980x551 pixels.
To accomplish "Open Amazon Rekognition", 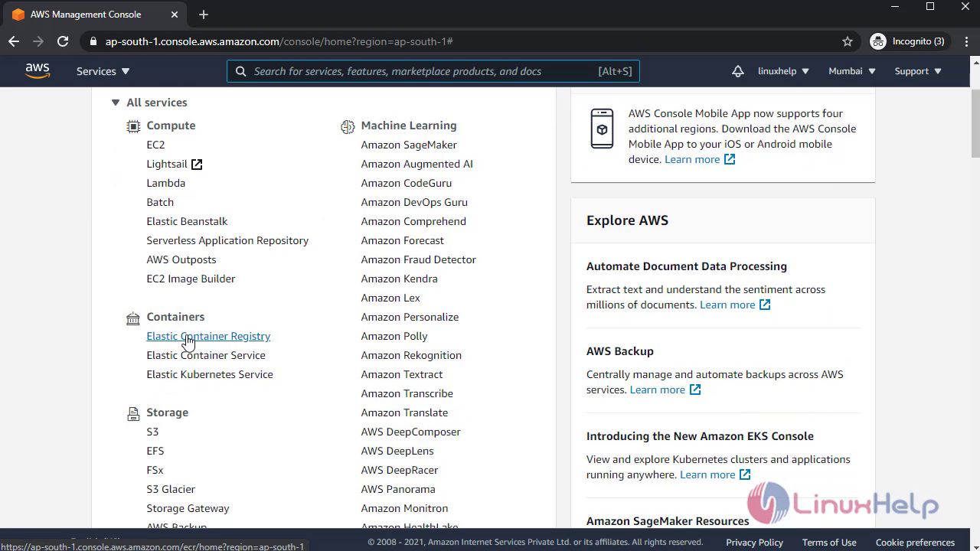I will coord(411,355).
